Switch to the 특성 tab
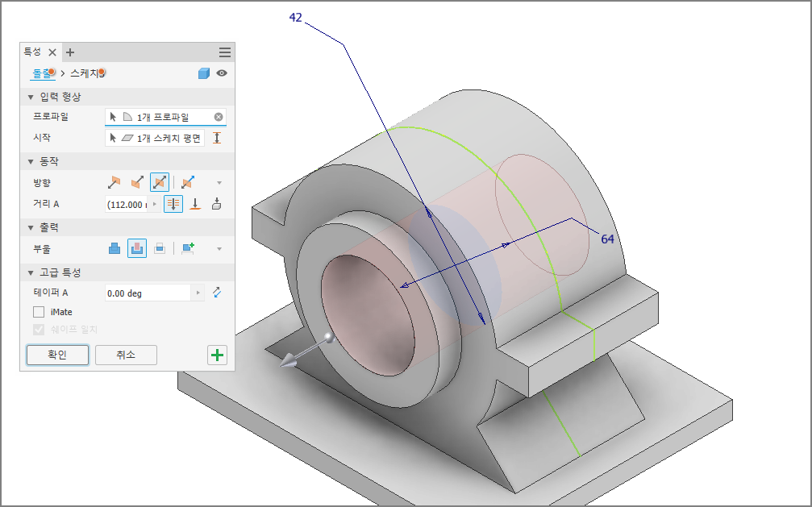The height and width of the screenshot is (507, 812). [32, 52]
